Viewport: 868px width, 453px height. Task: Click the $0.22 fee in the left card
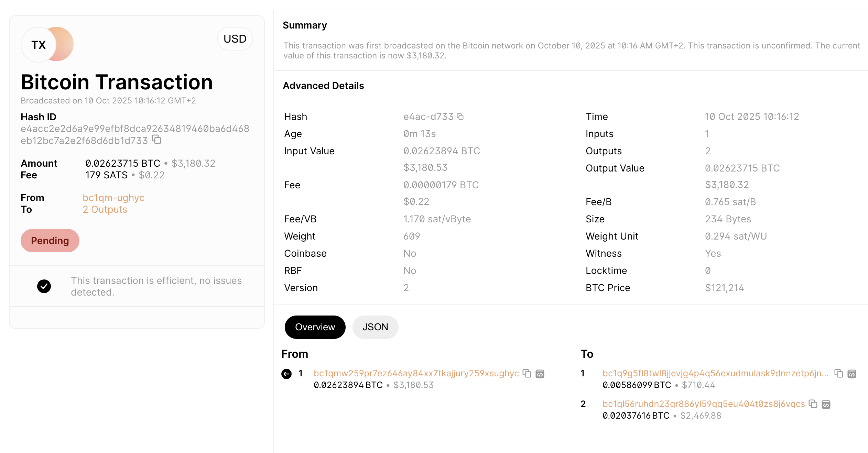pyautogui.click(x=151, y=175)
